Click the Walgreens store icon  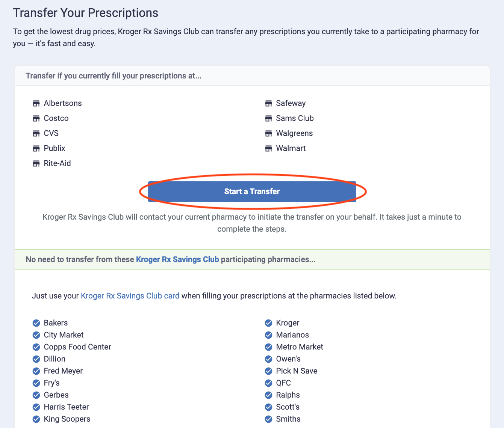click(x=268, y=133)
